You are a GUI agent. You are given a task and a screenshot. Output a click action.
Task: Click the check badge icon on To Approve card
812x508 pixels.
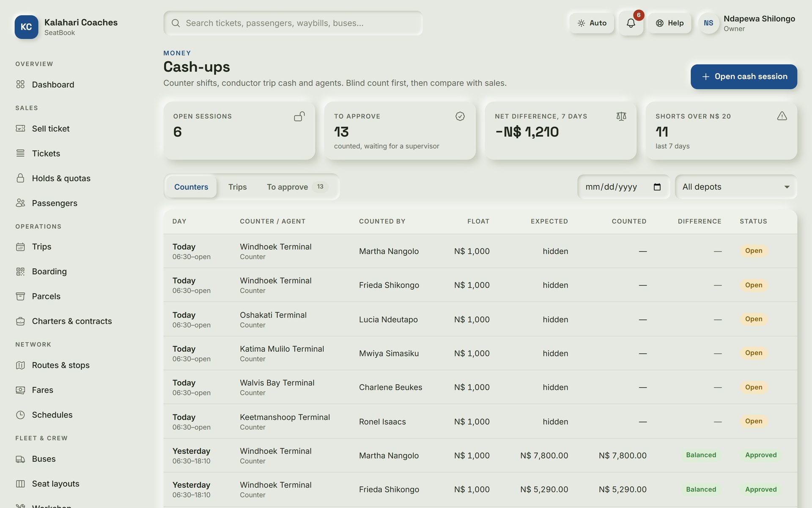point(460,116)
